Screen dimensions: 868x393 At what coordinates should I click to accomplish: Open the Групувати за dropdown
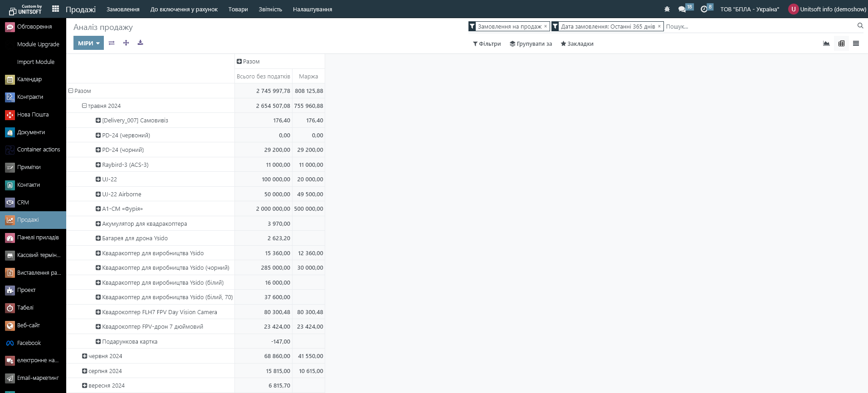[x=531, y=44]
